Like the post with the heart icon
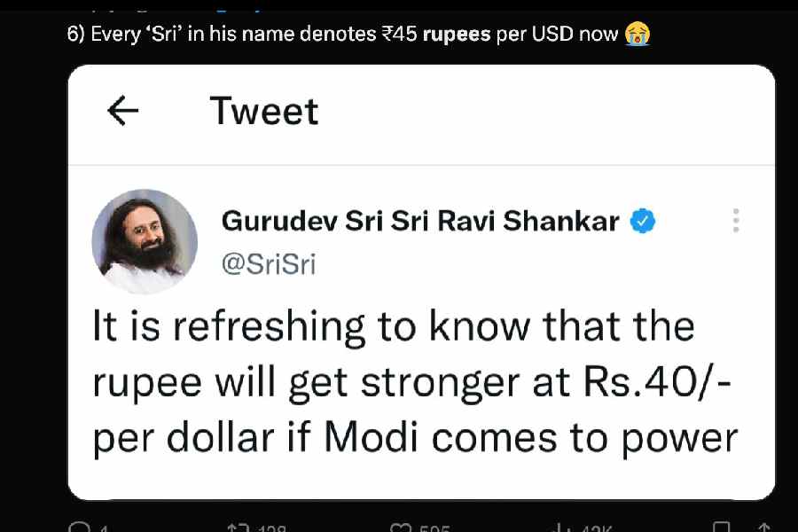Image resolution: width=798 pixels, height=532 pixels. [402, 528]
